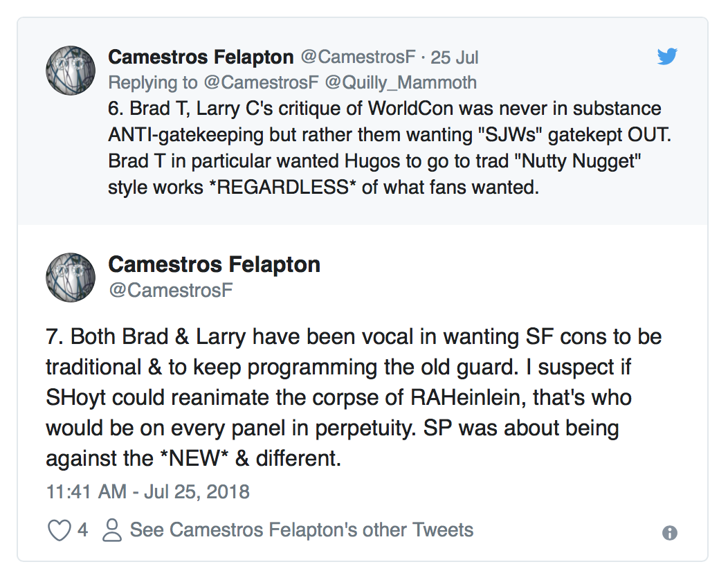The width and height of the screenshot is (728, 580).
Task: Click the @CamestrosF handle next to 25 Jul
Action: tap(358, 57)
